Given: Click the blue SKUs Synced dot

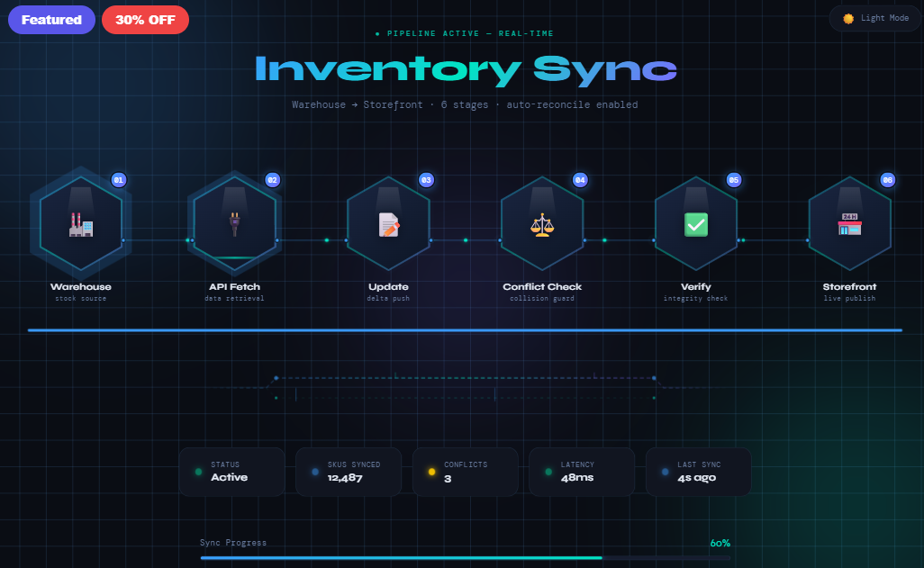Looking at the screenshot, I should pos(313,471).
